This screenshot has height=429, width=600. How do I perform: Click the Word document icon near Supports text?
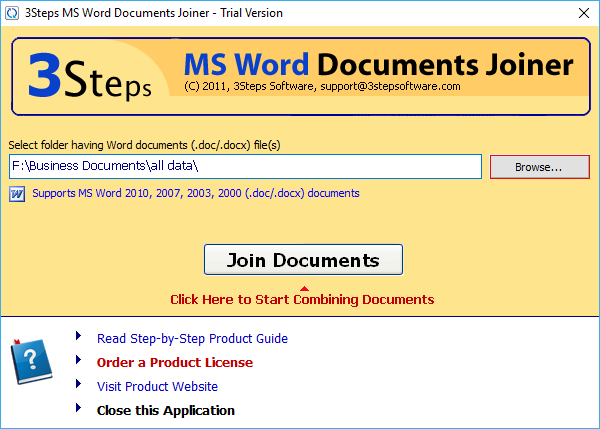point(17,194)
